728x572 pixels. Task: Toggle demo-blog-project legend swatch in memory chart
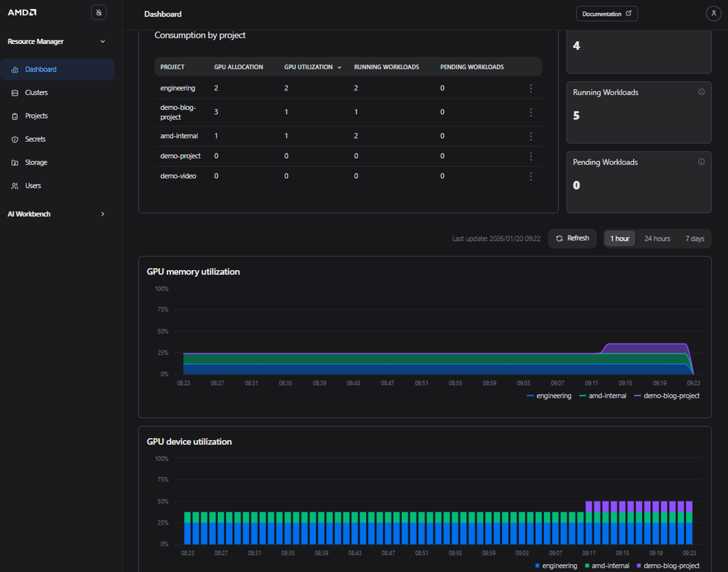tap(637, 396)
